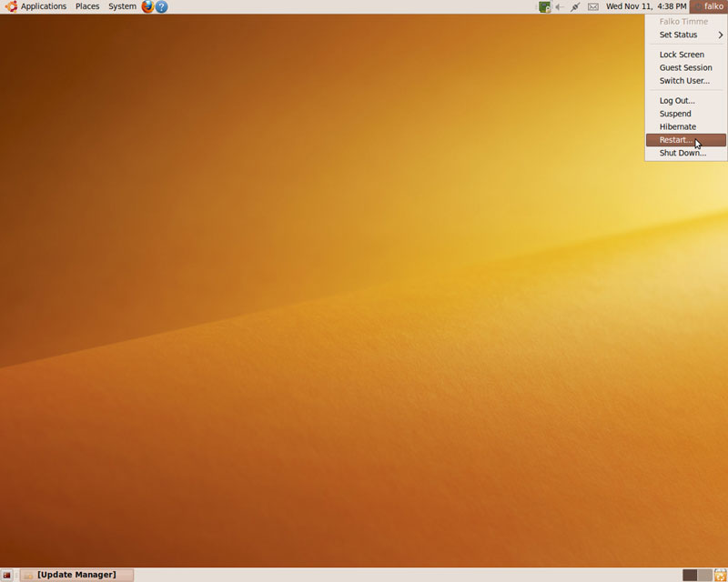Open the Places menu
Image resolution: width=728 pixels, height=582 pixels.
tap(87, 6)
